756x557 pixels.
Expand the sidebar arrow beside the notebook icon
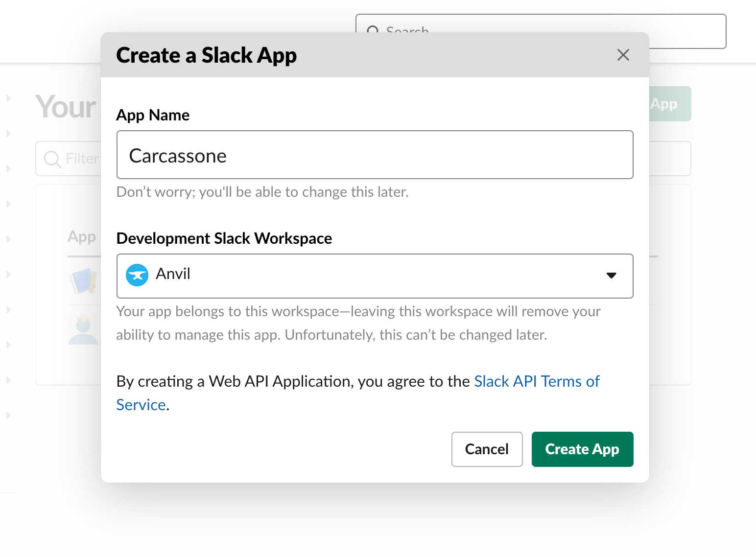point(8,275)
